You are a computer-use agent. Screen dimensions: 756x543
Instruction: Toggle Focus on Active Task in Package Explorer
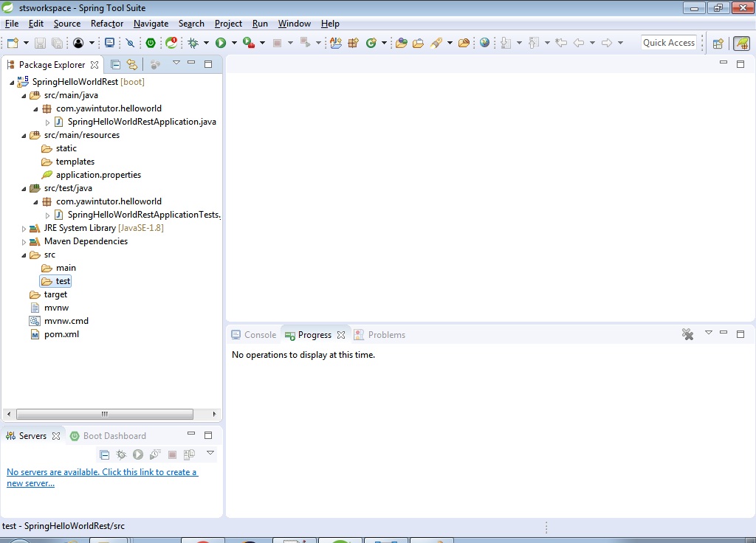click(x=155, y=64)
